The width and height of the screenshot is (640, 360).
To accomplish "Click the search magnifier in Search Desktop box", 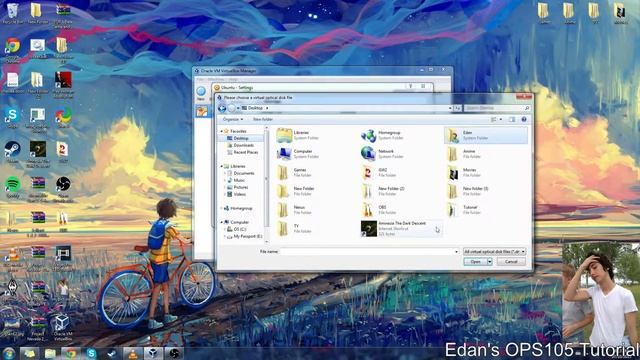I will pyautogui.click(x=527, y=108).
